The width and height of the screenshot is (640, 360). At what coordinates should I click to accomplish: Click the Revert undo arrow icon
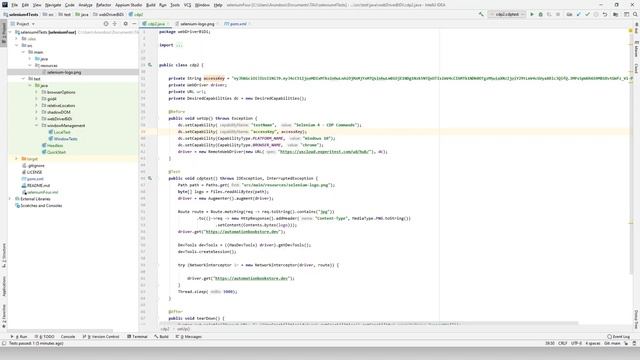pyautogui.click(x=605, y=14)
